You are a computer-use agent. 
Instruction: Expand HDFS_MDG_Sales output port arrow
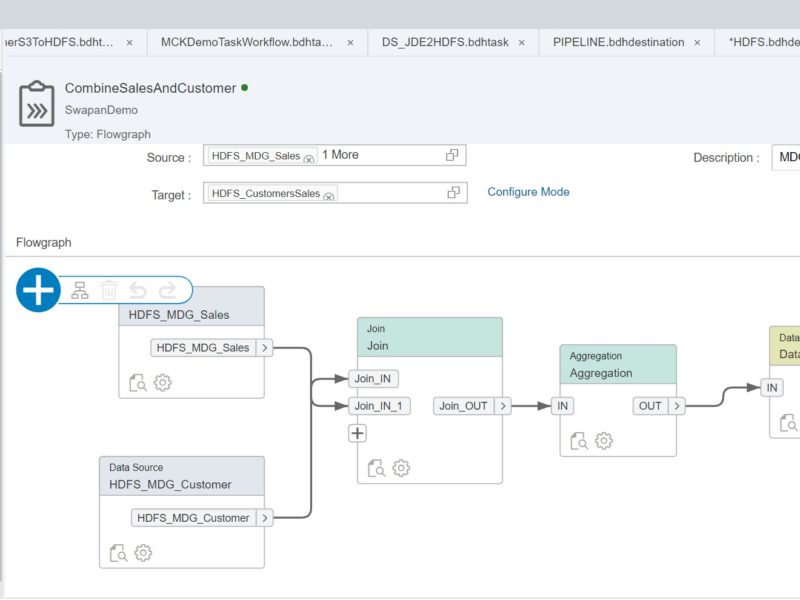[x=264, y=348]
